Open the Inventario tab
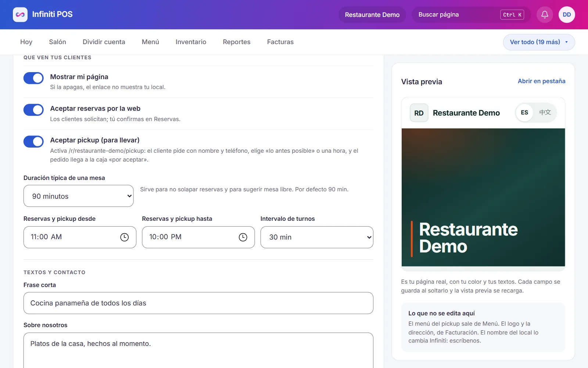This screenshot has height=368, width=588. [x=191, y=42]
